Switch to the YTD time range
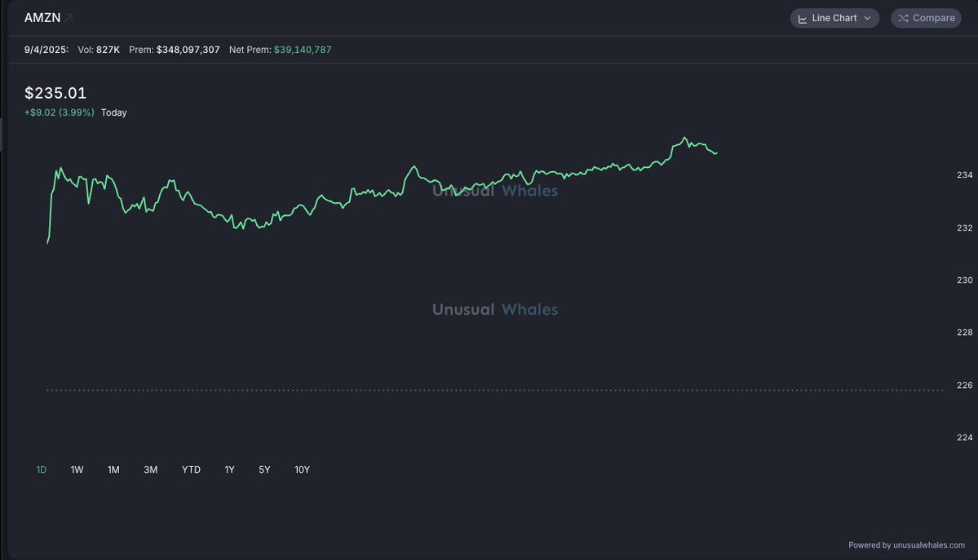 191,470
